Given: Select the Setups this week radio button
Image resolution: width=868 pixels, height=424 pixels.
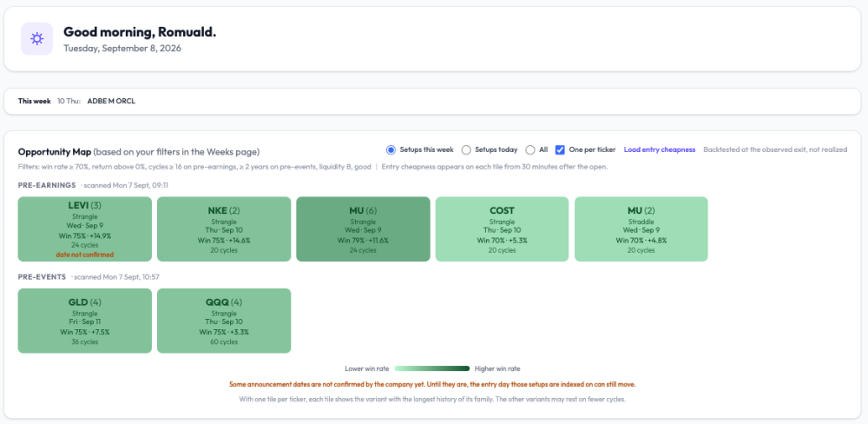Looking at the screenshot, I should point(391,149).
